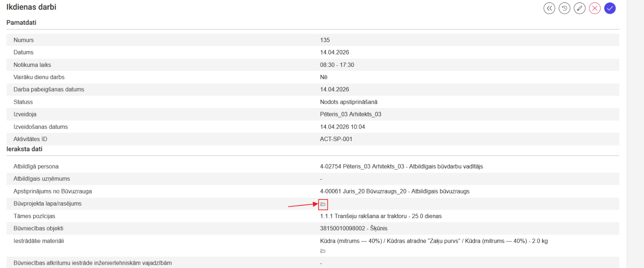Click the activity ID ACT-SP-001
644x268 pixels.
point(336,139)
